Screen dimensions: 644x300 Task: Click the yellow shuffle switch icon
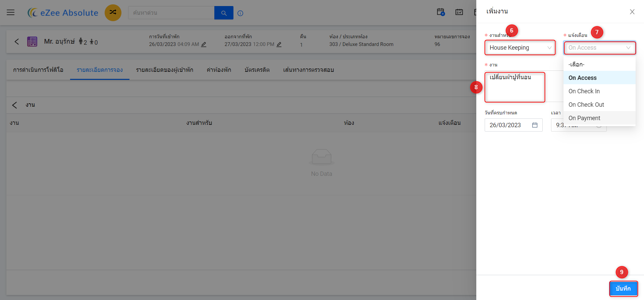coord(113,13)
